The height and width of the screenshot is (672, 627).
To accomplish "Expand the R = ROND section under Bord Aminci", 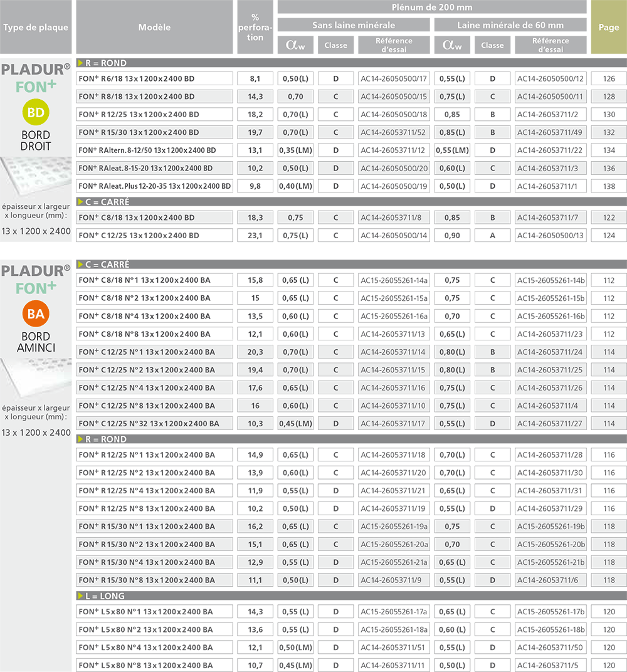I will point(81,439).
